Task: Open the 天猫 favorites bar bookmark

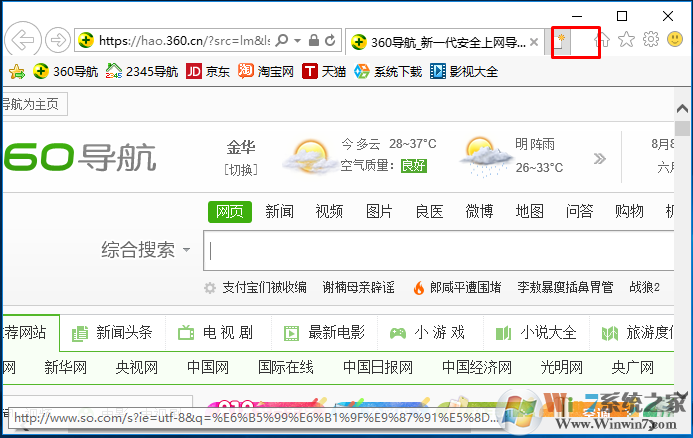Action: tap(324, 71)
